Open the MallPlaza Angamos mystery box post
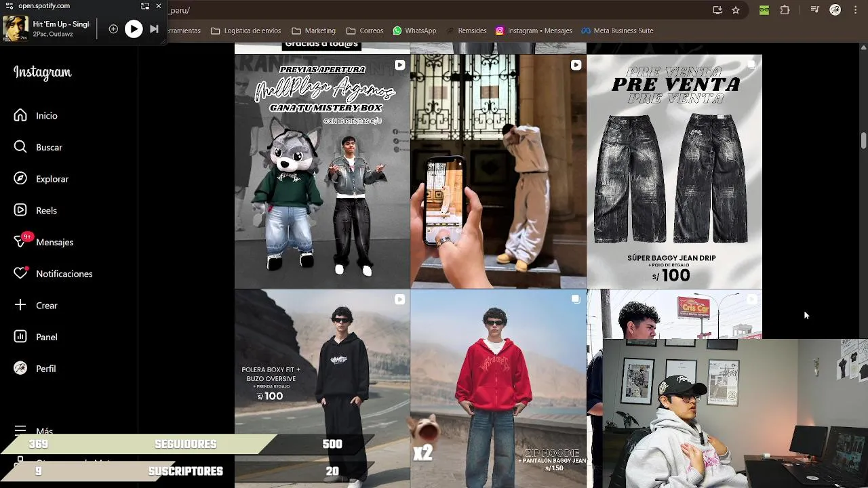 pos(322,171)
